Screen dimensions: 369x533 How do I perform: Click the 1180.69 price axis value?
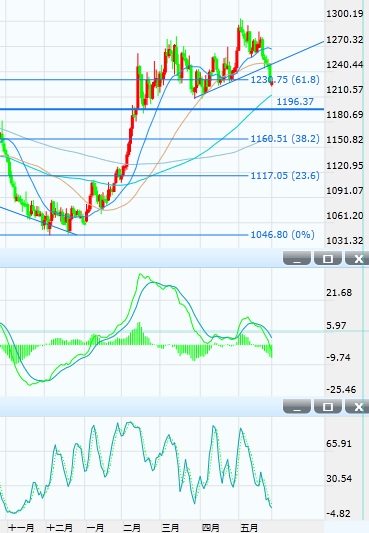(x=345, y=115)
